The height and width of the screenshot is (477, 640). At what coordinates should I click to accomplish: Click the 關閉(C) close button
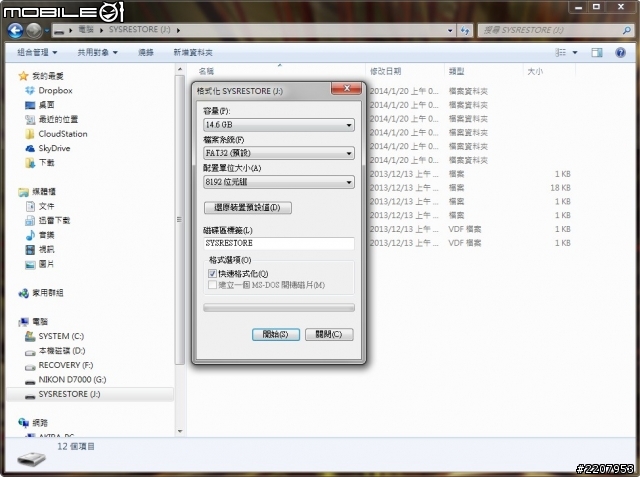coord(329,334)
